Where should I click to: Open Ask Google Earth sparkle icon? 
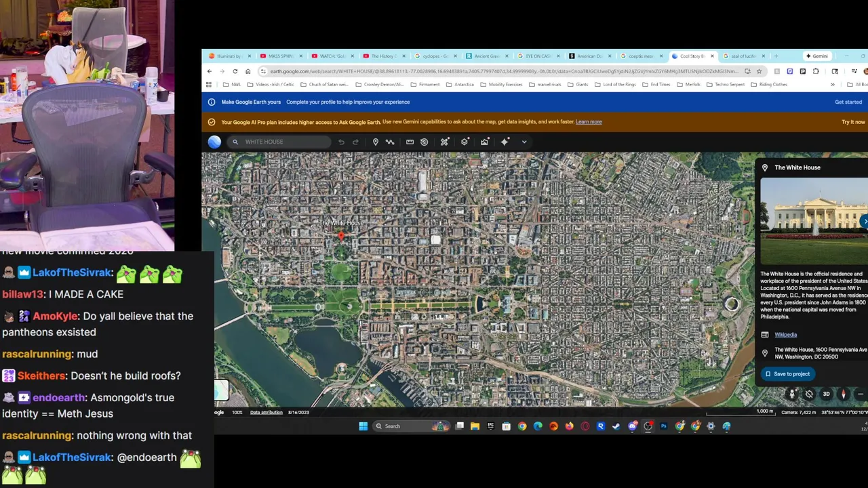point(505,142)
